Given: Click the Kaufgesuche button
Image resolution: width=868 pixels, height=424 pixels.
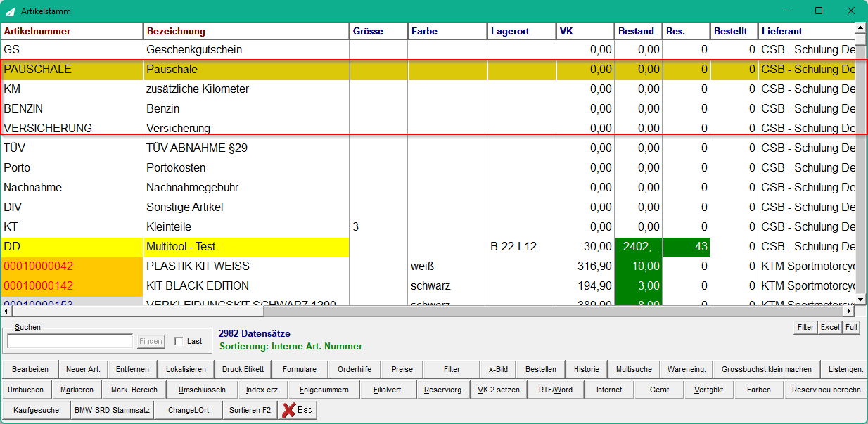Looking at the screenshot, I should (x=37, y=410).
